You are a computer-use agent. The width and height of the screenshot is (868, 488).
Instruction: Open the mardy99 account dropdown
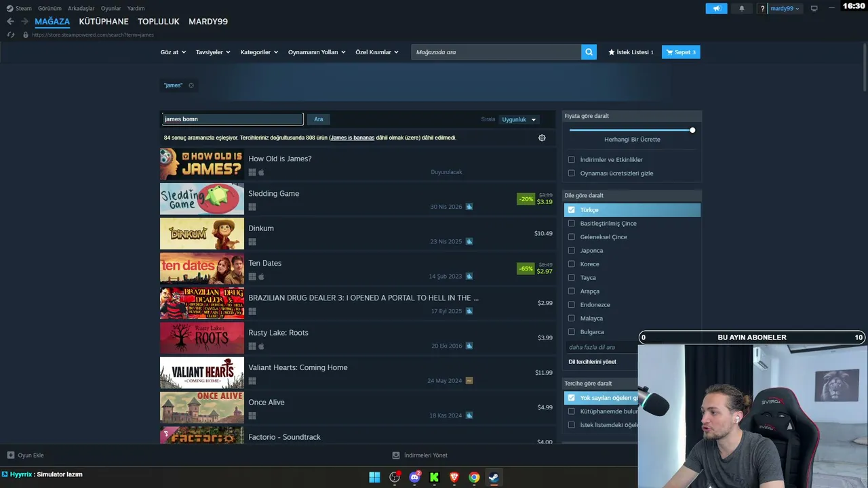785,8
